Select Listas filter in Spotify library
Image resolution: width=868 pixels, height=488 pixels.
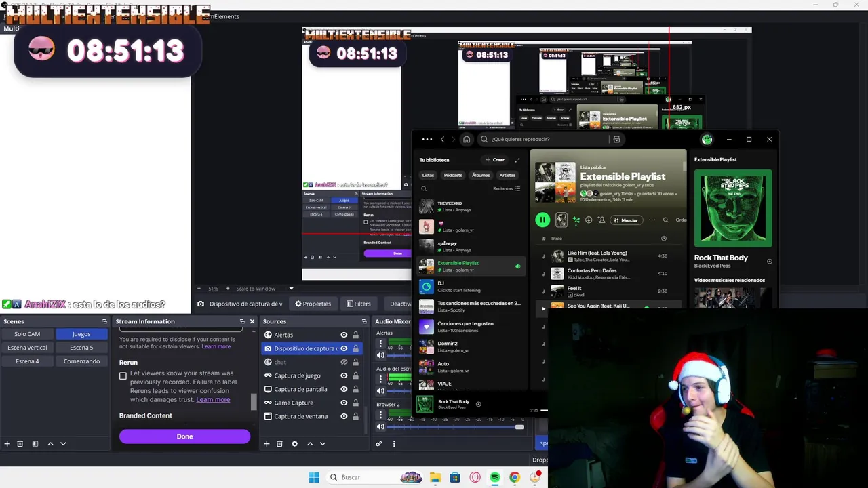(x=428, y=175)
